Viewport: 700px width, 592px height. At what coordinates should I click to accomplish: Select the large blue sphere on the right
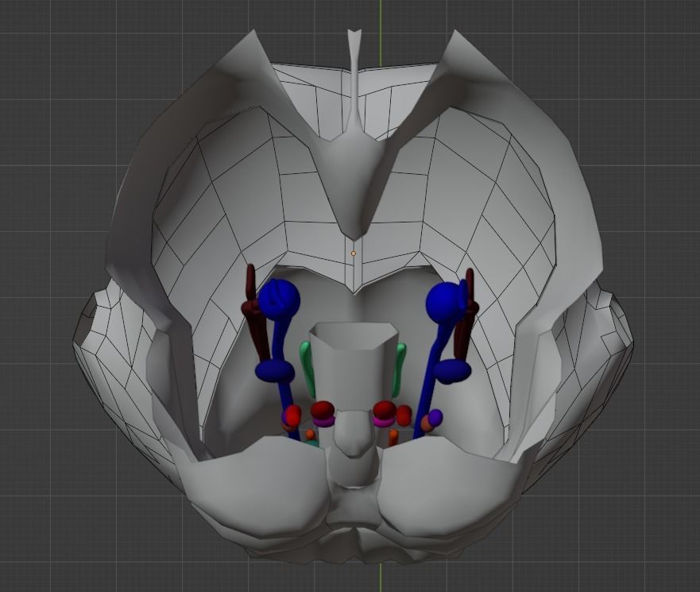click(446, 301)
